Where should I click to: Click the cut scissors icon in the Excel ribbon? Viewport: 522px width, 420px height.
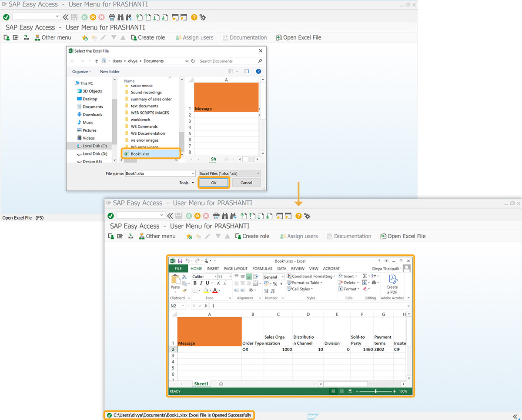point(184,277)
